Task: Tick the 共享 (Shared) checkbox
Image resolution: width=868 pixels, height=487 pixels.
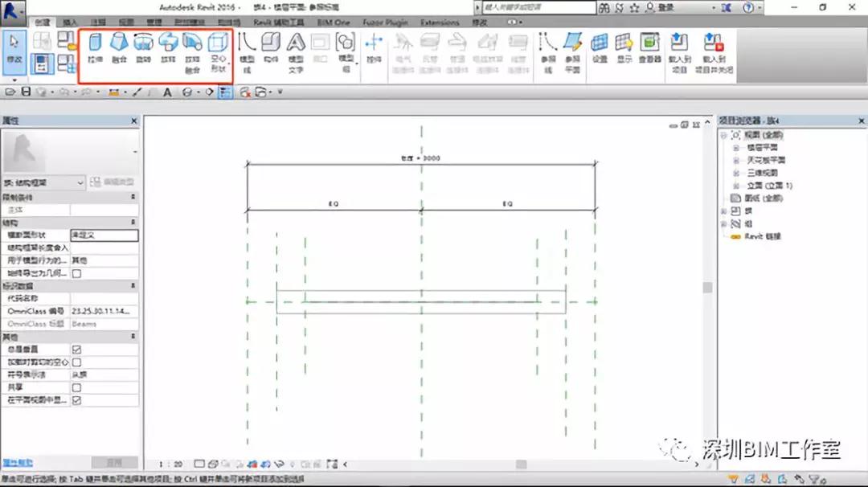Action: point(77,388)
